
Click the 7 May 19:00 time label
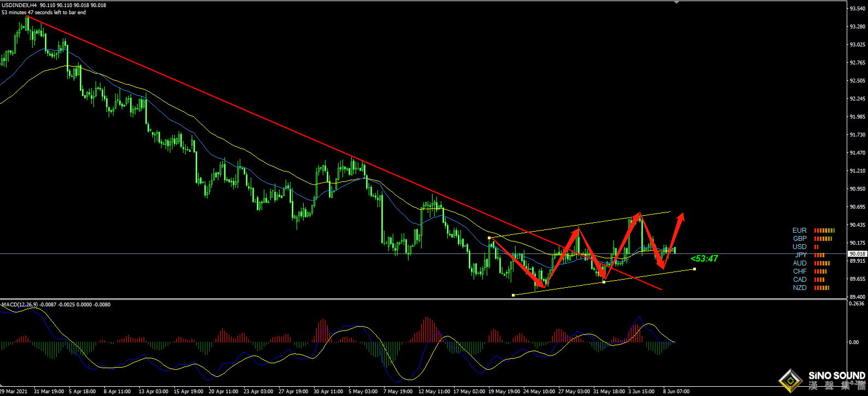(398, 392)
